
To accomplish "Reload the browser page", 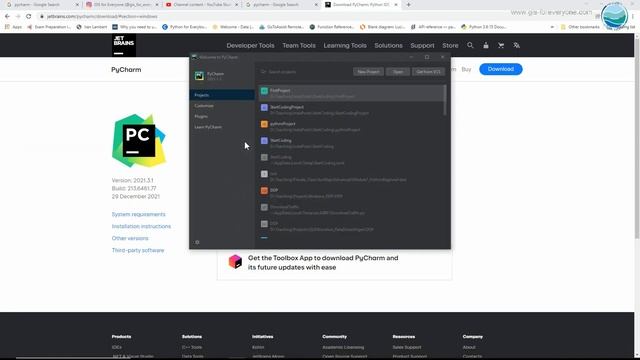I will pos(29,16).
